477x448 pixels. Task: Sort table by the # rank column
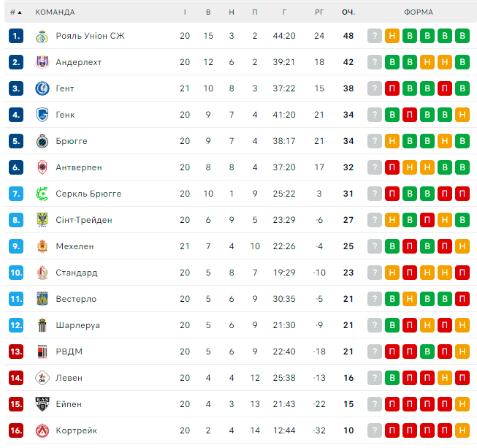point(15,12)
